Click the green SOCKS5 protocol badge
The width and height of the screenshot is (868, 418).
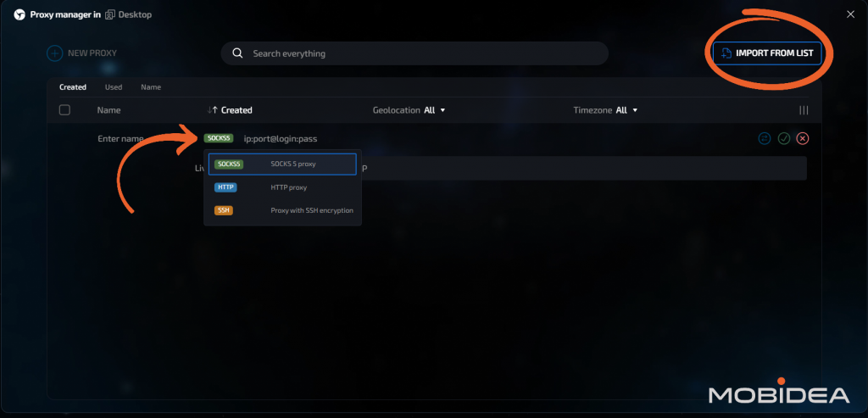click(219, 138)
